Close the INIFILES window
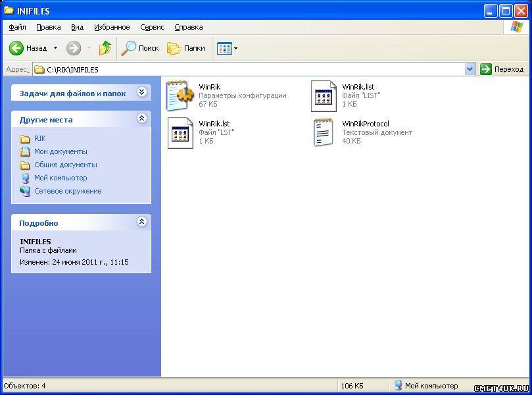Image resolution: width=532 pixels, height=395 pixels. pos(521,11)
